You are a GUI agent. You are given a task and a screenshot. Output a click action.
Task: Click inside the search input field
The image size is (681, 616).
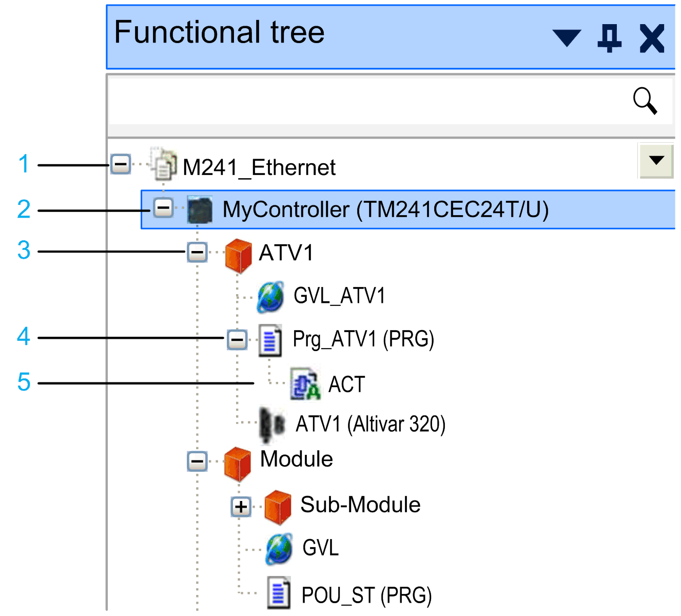pos(359,101)
